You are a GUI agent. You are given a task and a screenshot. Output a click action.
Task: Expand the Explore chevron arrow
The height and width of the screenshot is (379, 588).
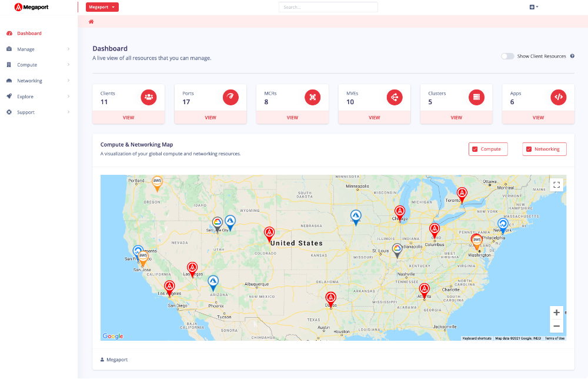(x=68, y=97)
